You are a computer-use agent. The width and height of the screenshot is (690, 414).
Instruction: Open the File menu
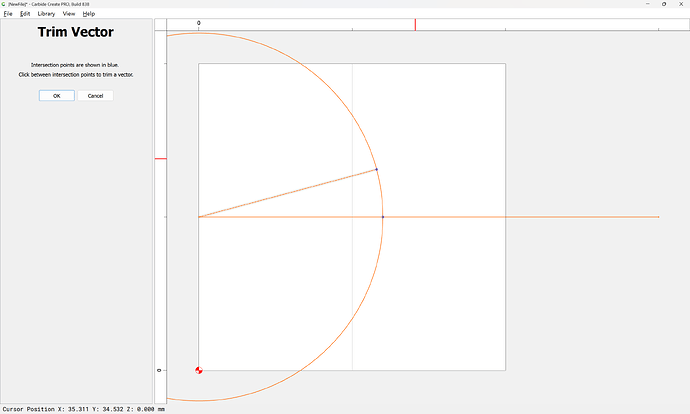pyautogui.click(x=8, y=14)
